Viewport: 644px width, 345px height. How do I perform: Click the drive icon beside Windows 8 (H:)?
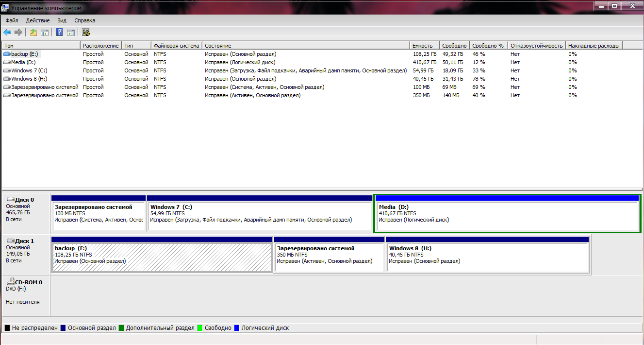pyautogui.click(x=7, y=79)
